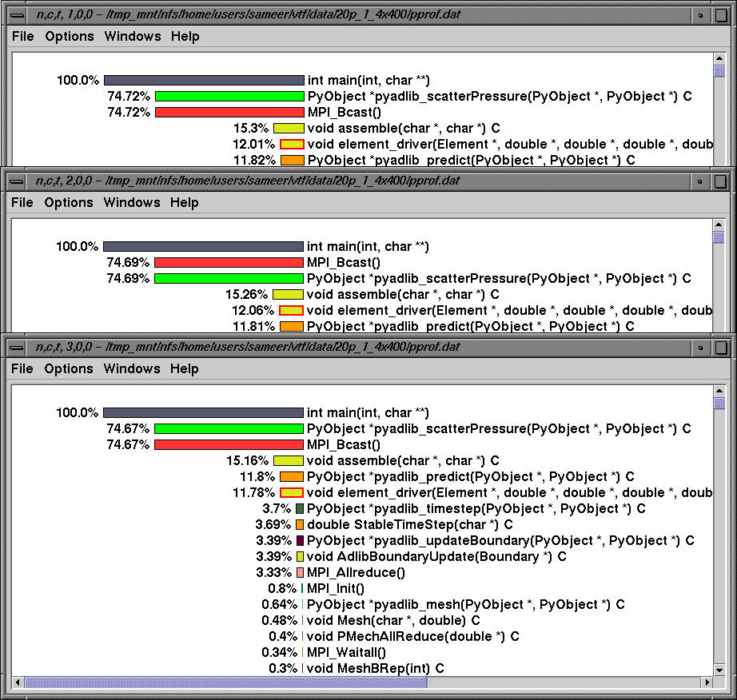Select 'double StableTimeStep(char *) C' entry

point(410,525)
